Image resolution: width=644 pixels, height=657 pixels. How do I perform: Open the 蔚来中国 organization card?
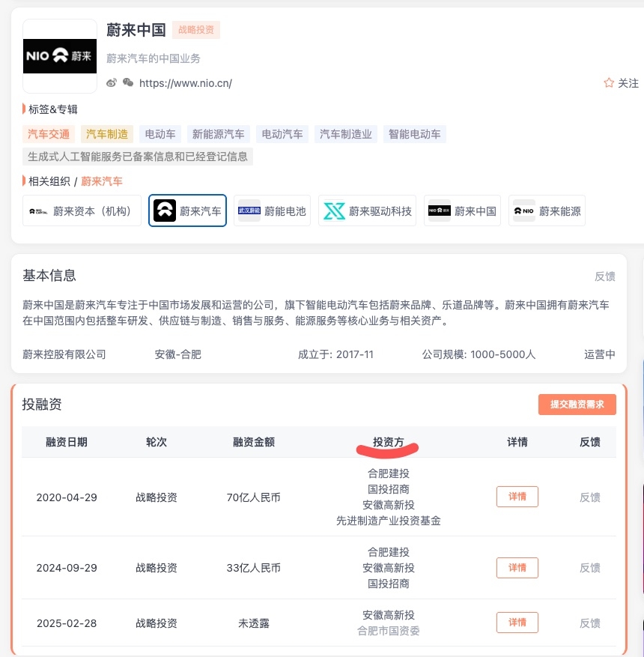pyautogui.click(x=462, y=211)
